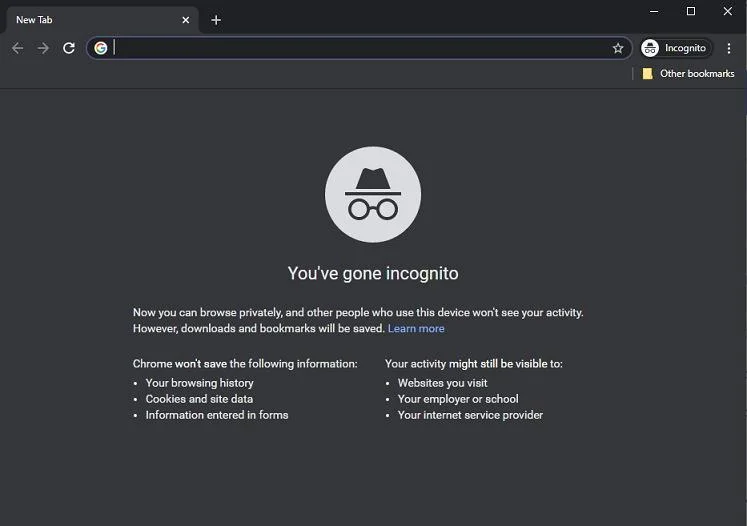Click the "You've gone incognito" heading

point(373,273)
